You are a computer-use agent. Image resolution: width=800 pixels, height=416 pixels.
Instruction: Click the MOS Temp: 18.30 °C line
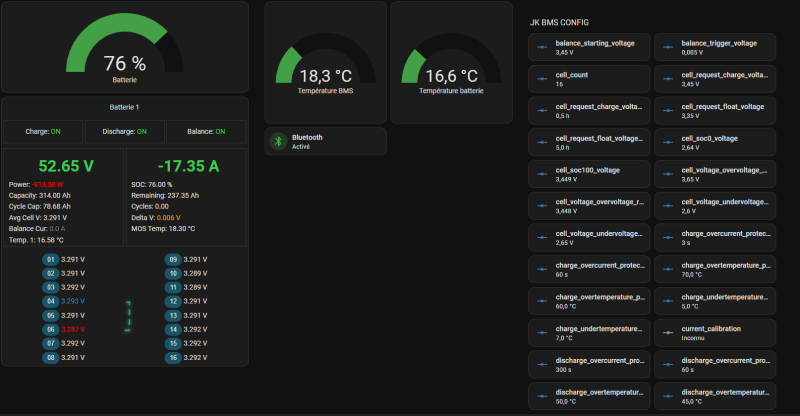163,229
